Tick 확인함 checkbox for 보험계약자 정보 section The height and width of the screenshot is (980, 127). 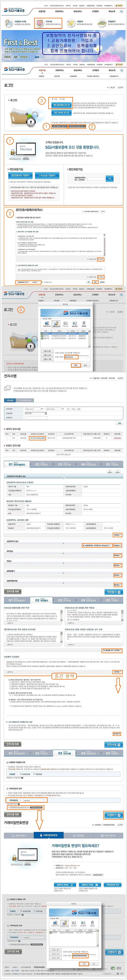click(x=120, y=546)
